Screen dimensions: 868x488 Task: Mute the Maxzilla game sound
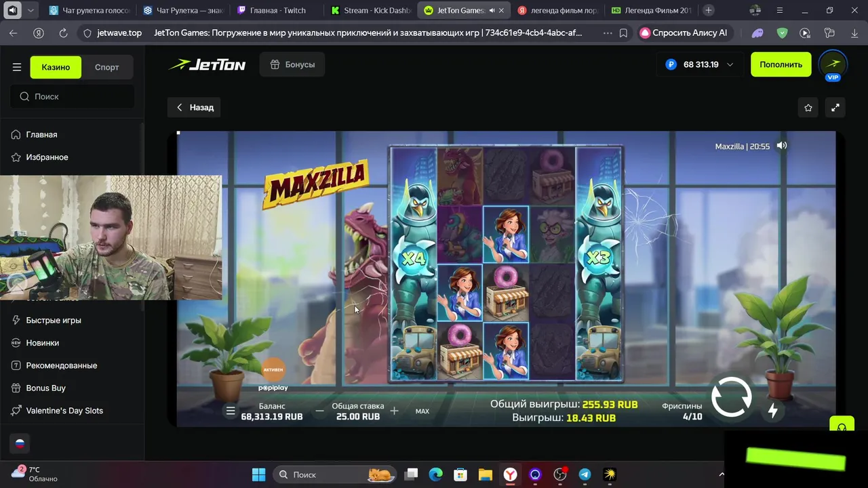click(782, 146)
